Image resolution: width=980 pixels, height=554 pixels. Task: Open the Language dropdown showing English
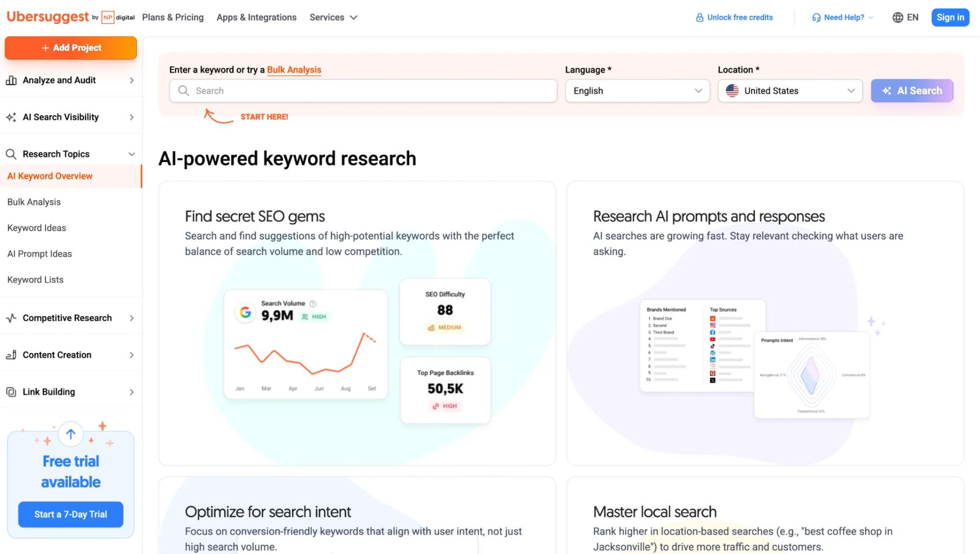point(637,91)
